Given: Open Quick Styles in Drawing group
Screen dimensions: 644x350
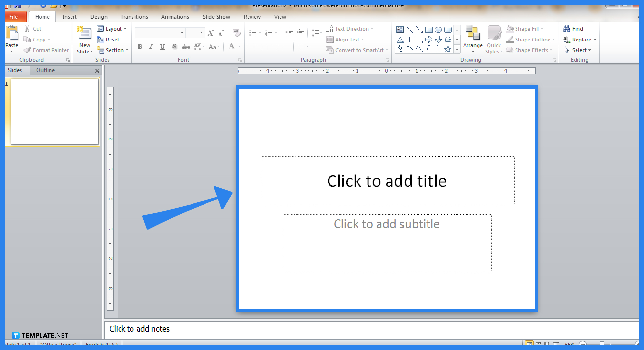Looking at the screenshot, I should 494,39.
